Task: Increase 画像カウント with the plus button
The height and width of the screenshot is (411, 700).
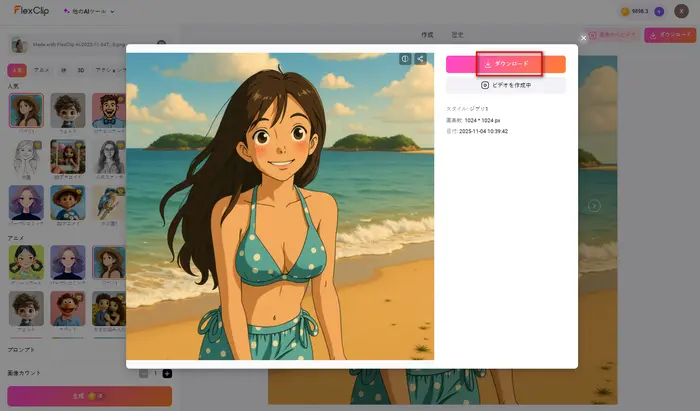Action: click(x=167, y=374)
